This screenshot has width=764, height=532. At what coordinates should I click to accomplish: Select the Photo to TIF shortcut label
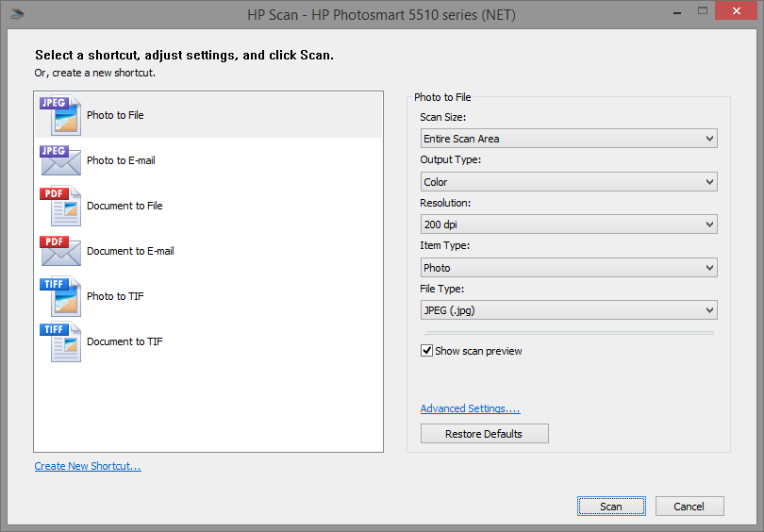[x=115, y=297]
